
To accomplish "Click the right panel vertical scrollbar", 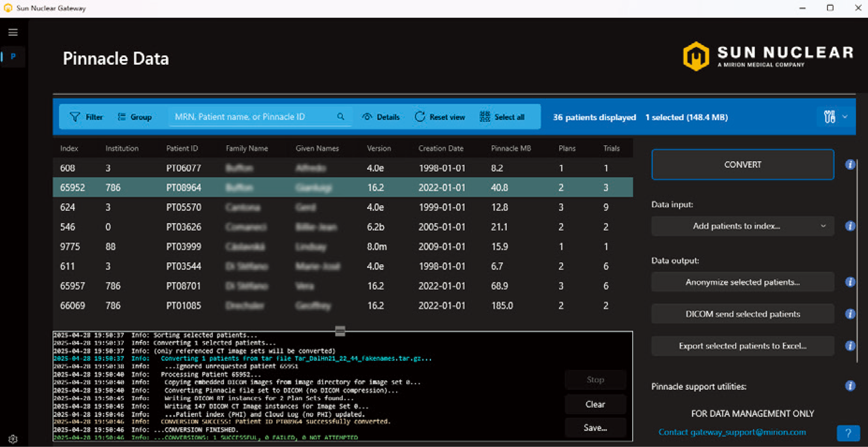I will point(857,261).
